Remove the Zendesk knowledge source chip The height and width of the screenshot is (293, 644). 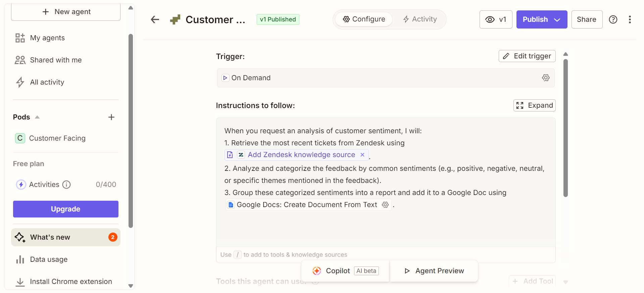362,155
